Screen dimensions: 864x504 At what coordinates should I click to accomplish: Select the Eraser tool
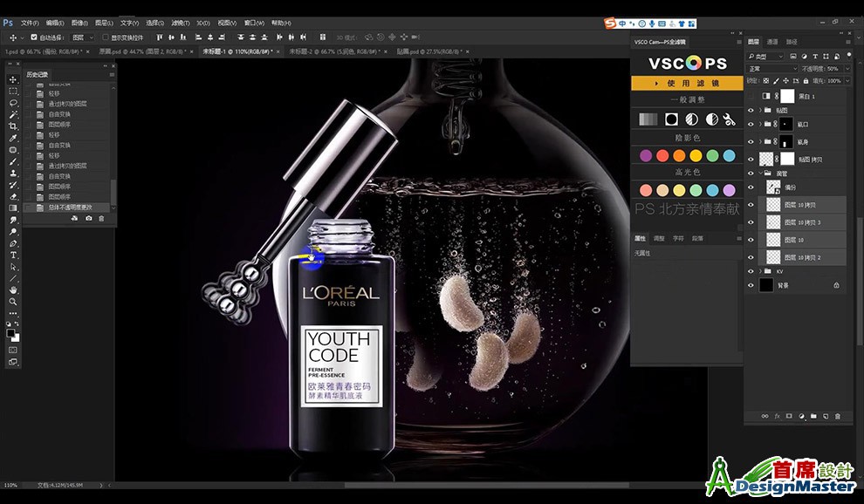13,197
